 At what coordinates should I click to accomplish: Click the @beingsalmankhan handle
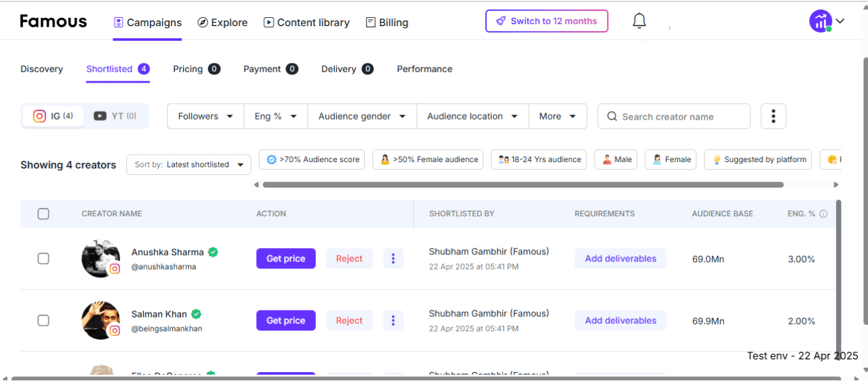pos(166,329)
